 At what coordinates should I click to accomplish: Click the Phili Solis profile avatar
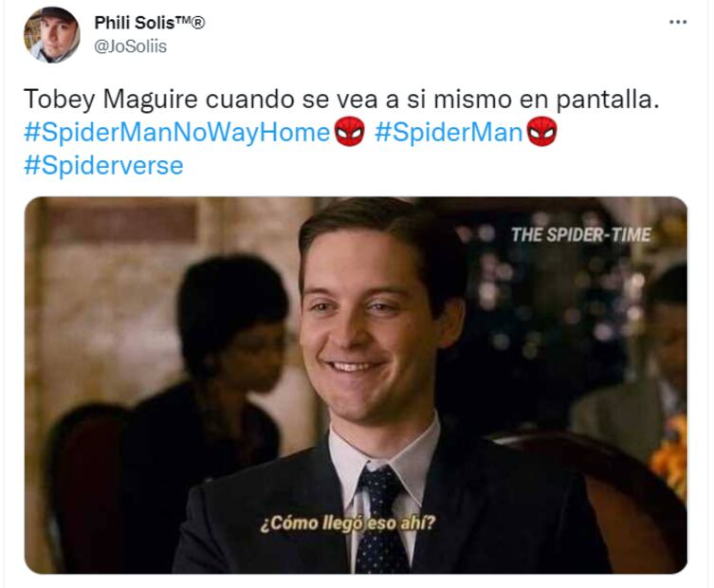coord(52,34)
